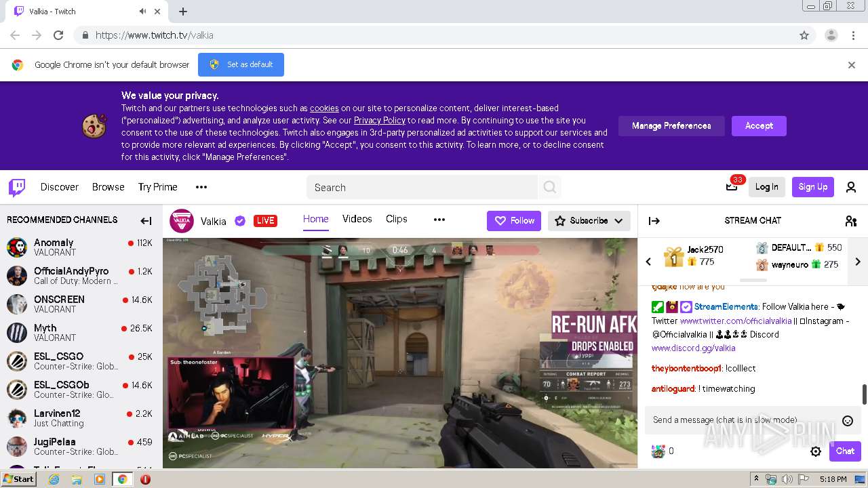Viewport: 868px width, 488px height.
Task: Click the Twitch logo home icon
Action: [x=17, y=187]
